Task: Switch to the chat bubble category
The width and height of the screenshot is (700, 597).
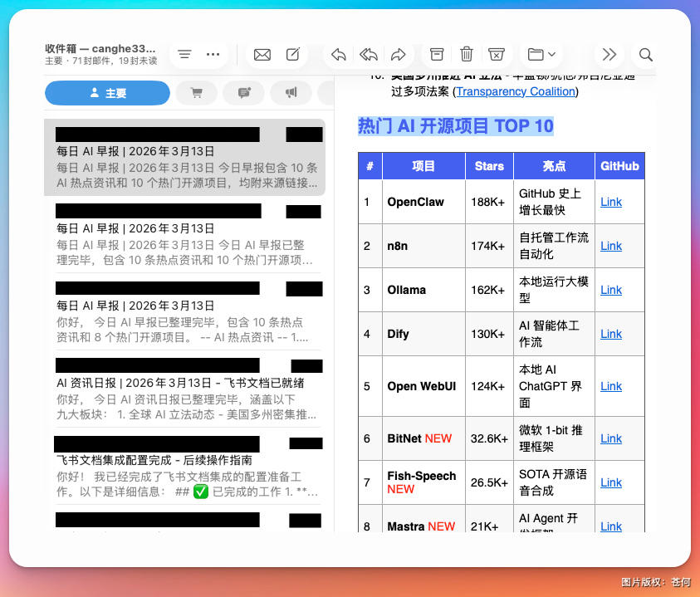Action: [243, 92]
